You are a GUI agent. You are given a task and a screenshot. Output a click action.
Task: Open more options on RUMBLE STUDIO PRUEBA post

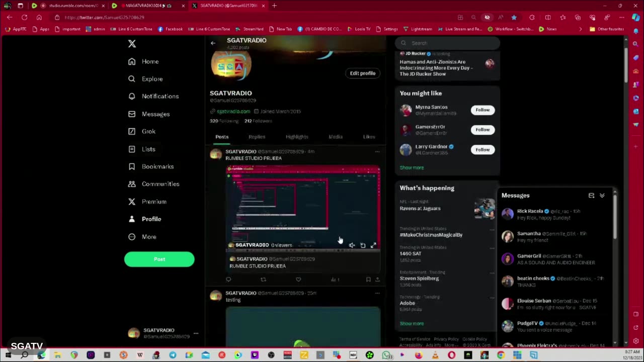(x=377, y=151)
